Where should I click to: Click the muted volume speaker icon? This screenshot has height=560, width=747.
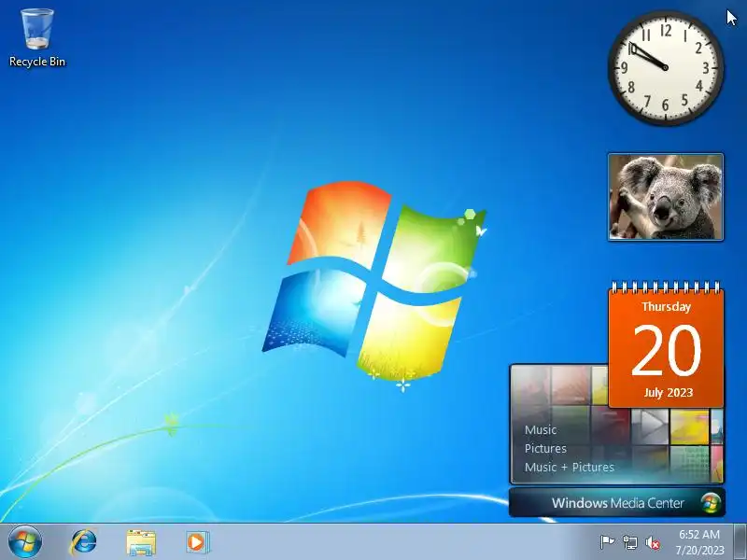653,542
